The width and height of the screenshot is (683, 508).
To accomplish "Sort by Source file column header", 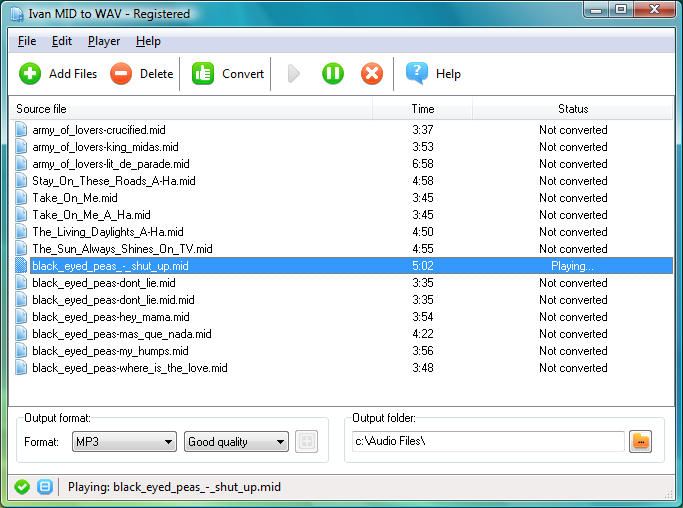I will point(191,108).
